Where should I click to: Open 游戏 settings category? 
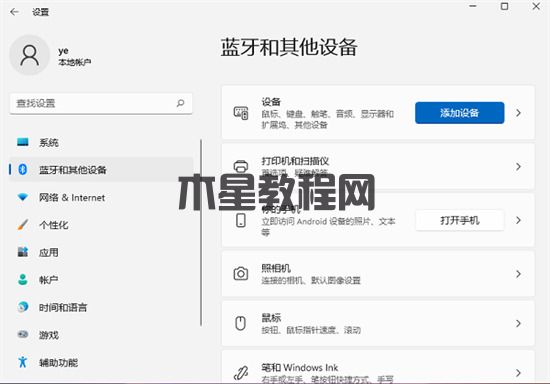coord(101,335)
